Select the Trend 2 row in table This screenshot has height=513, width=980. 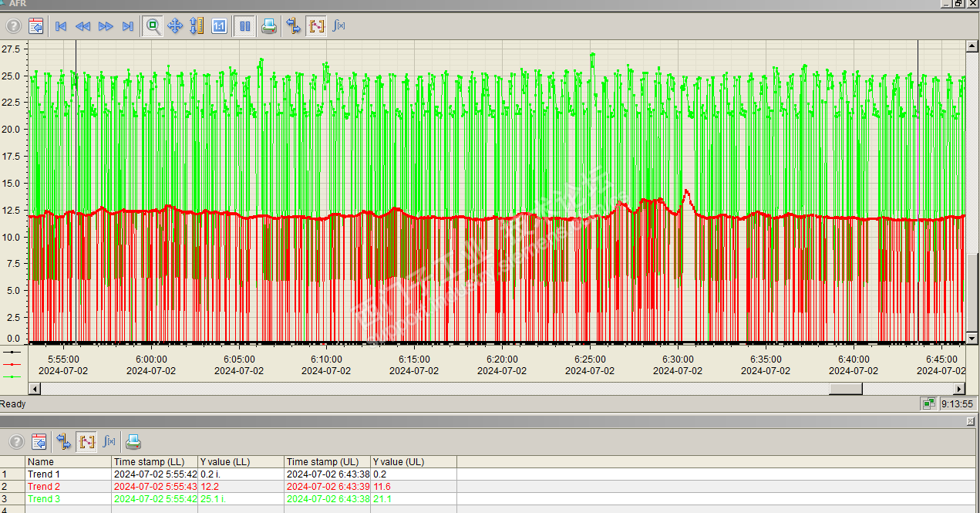click(44, 487)
